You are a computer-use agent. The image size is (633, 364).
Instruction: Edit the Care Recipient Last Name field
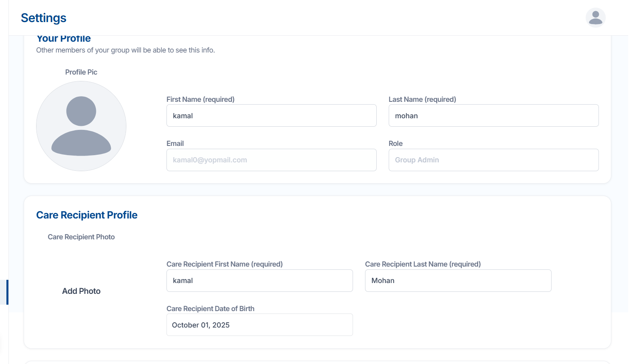458,281
